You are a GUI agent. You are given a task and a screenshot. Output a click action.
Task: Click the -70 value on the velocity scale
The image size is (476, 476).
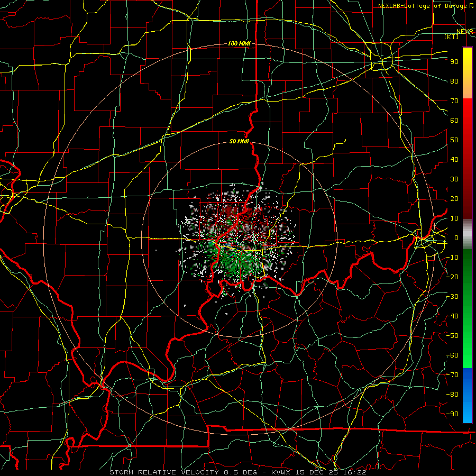coord(452,375)
